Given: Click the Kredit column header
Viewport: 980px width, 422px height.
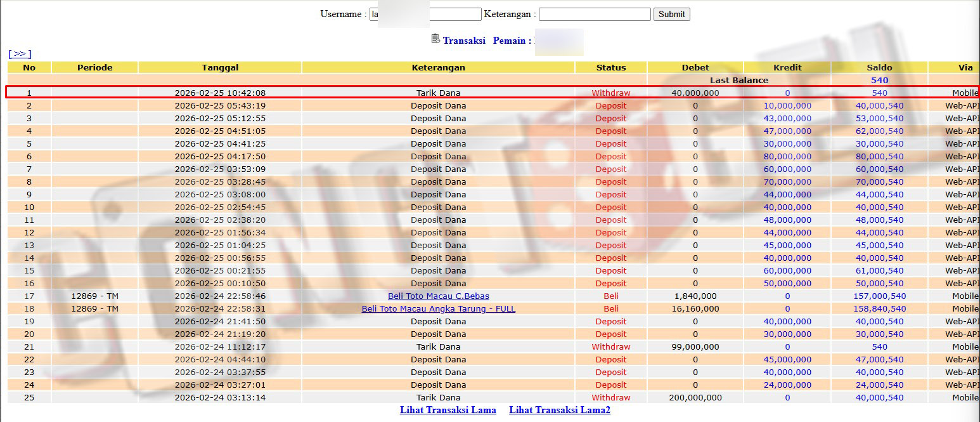Looking at the screenshot, I should (x=787, y=67).
